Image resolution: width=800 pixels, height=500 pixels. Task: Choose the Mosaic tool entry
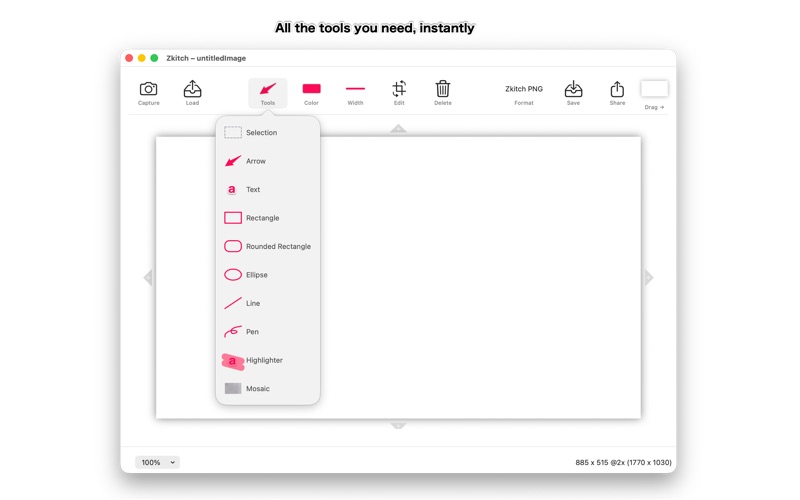pos(268,389)
